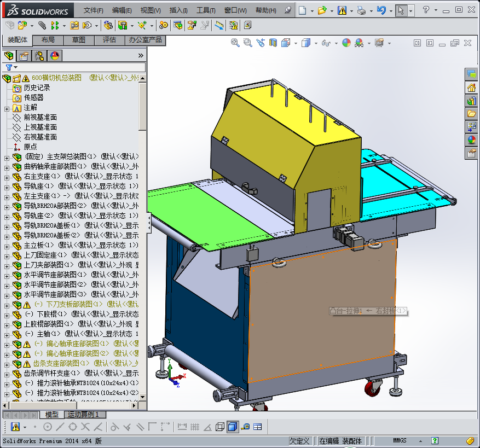Select the 装配体 tab
Image resolution: width=480 pixels, height=448 pixels.
pos(18,40)
